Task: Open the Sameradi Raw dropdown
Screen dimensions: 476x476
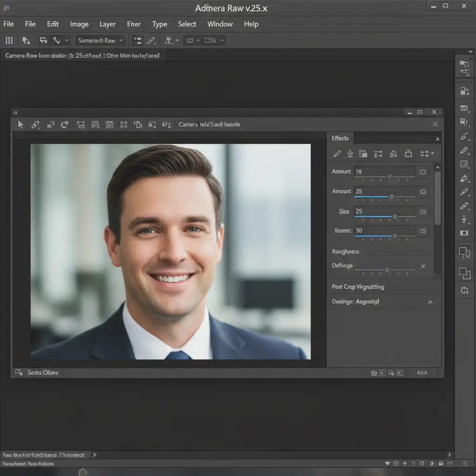Action: click(x=100, y=40)
